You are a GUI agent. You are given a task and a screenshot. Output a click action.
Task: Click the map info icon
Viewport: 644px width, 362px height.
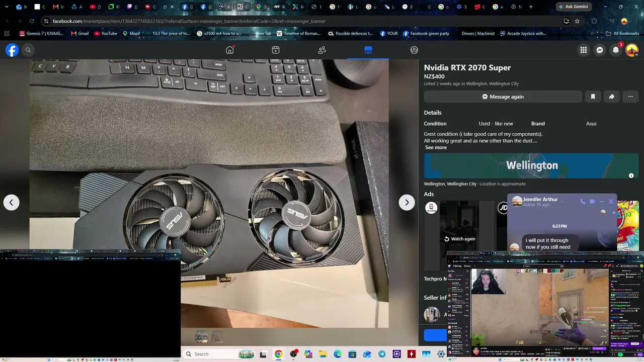click(631, 175)
